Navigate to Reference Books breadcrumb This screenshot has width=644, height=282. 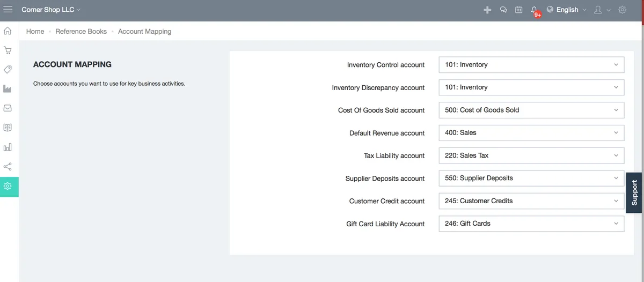[81, 32]
